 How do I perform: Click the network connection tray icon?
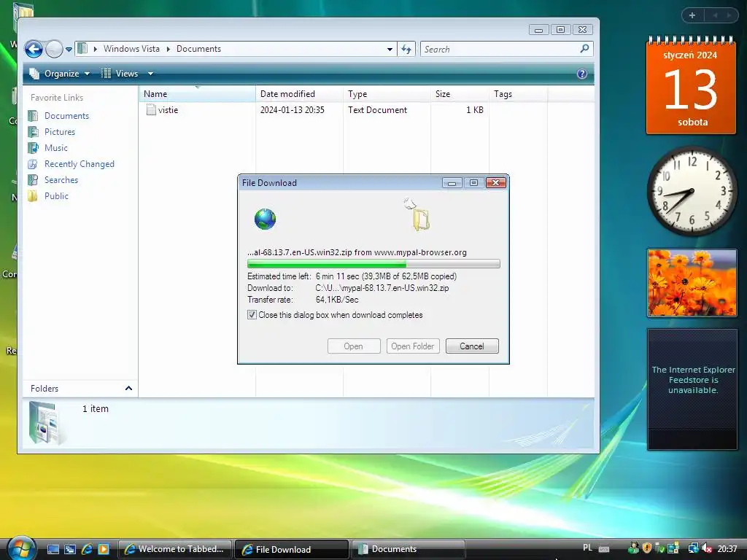693,548
